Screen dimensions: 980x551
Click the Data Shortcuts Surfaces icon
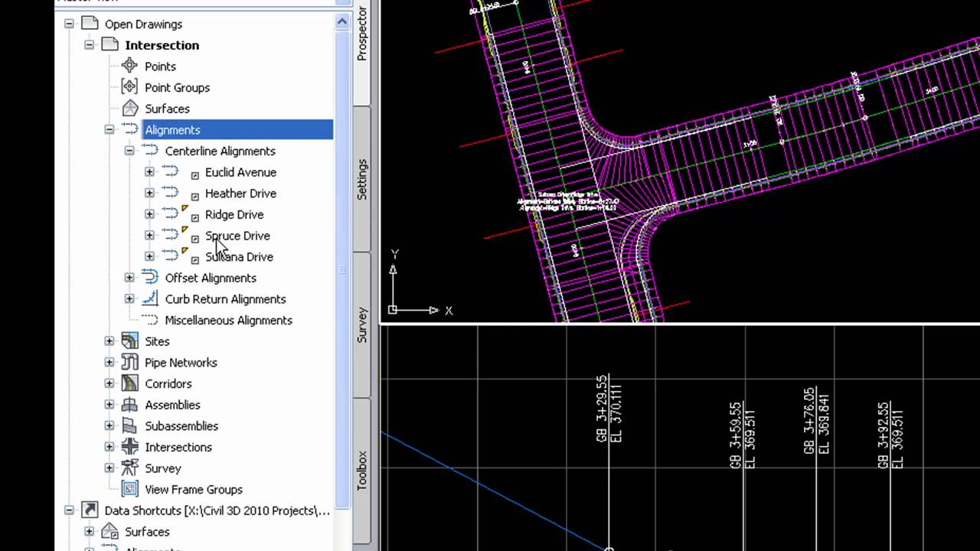tap(110, 531)
